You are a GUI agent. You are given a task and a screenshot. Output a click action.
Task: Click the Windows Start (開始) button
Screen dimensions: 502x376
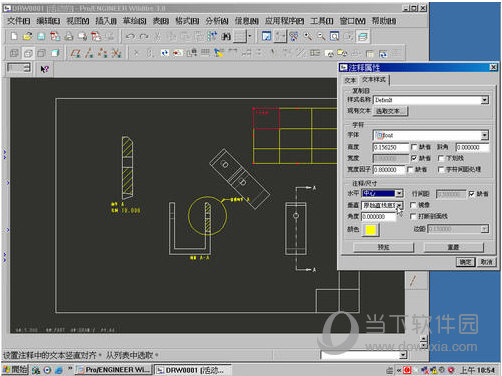click(x=15, y=370)
